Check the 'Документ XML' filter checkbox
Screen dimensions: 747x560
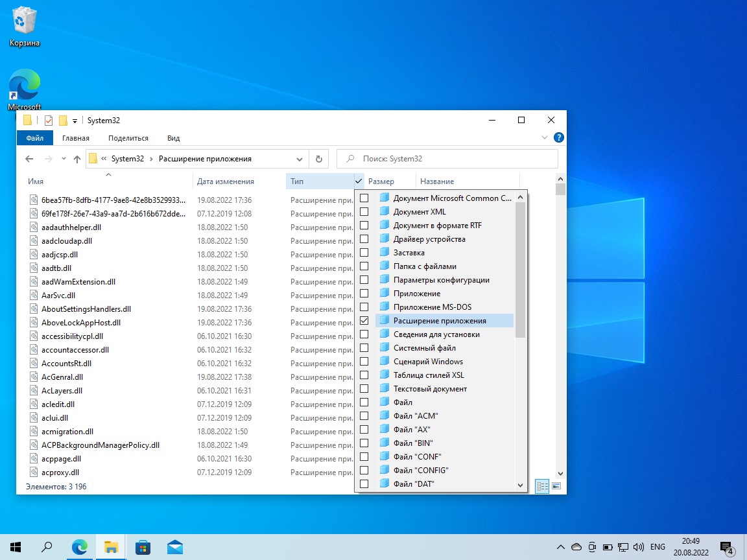[x=364, y=211]
